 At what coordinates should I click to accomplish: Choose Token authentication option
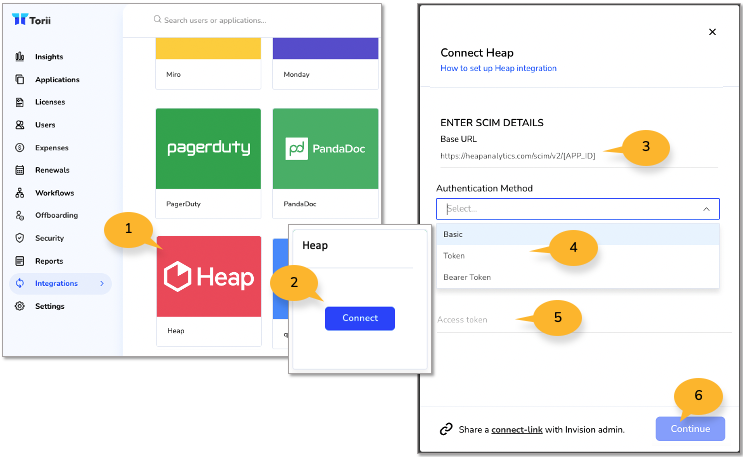578,256
